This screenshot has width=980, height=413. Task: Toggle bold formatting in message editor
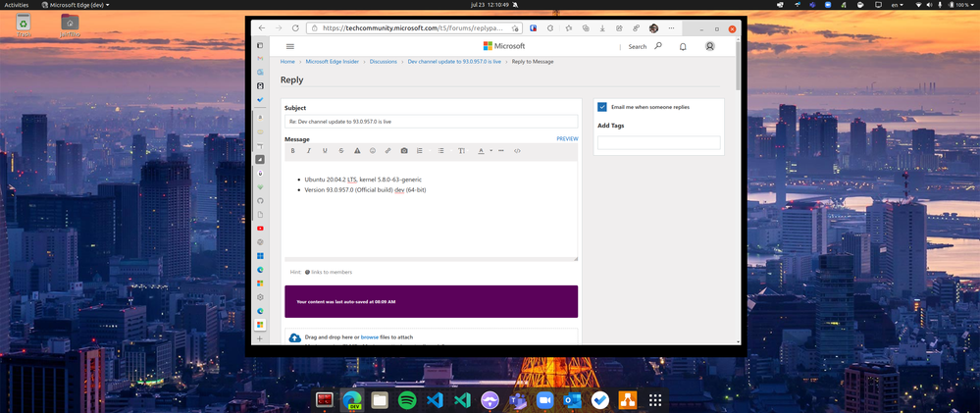coord(292,150)
